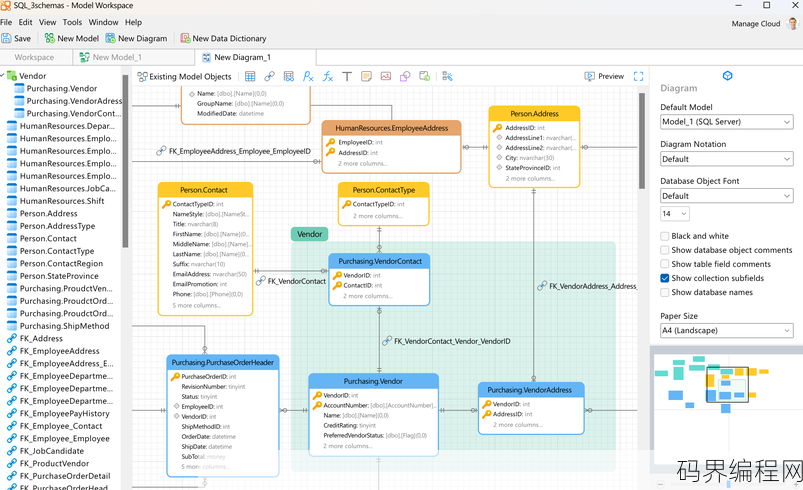Click the New Diagram button
This screenshot has width=803, height=490.
[x=136, y=38]
